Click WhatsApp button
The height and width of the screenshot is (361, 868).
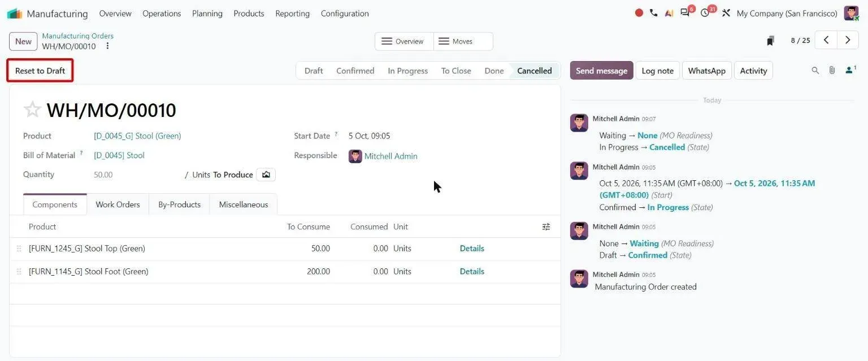706,71
